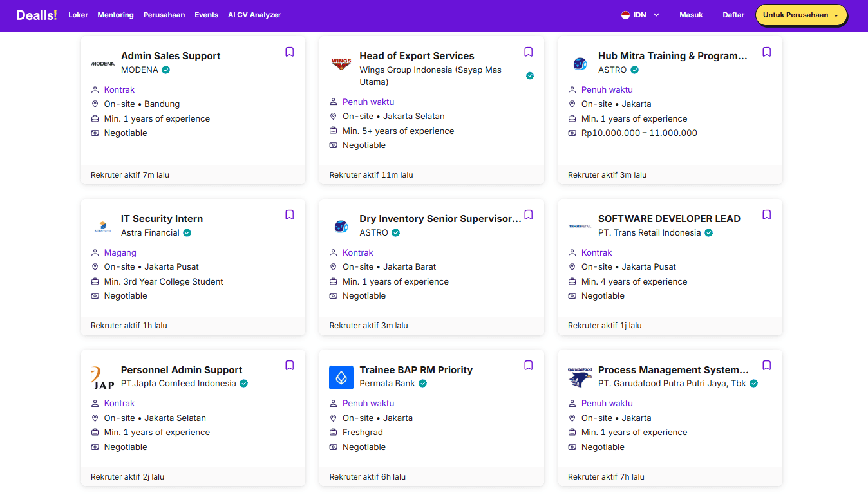
Task: Click the Dealls! logo
Action: tap(37, 15)
